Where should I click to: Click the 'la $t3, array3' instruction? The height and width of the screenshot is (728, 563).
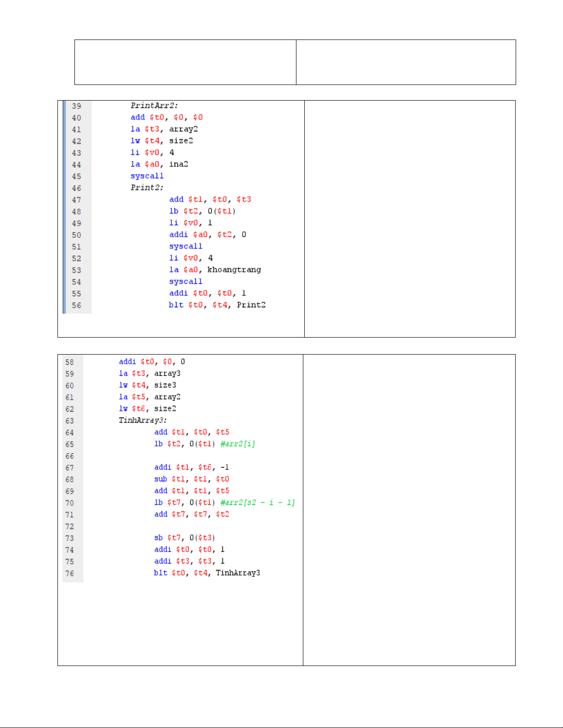149,373
